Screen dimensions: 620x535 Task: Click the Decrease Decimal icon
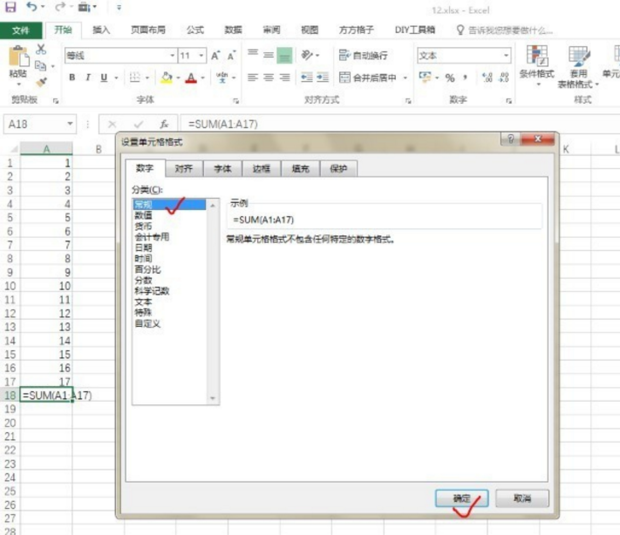point(504,78)
